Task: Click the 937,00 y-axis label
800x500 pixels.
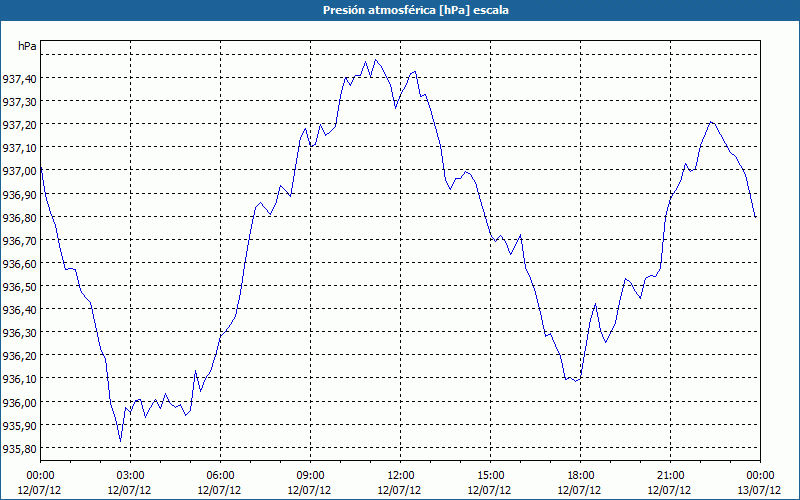Action: pos(19,171)
